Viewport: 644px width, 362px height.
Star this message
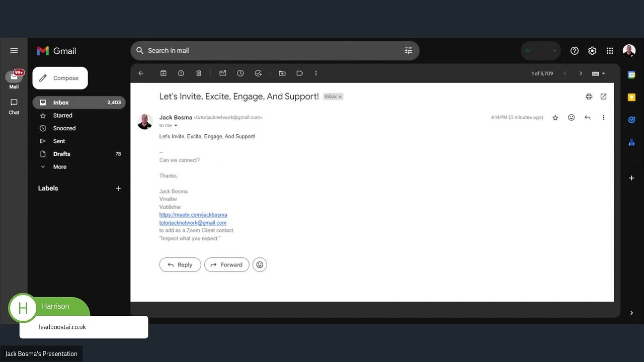pyautogui.click(x=555, y=118)
